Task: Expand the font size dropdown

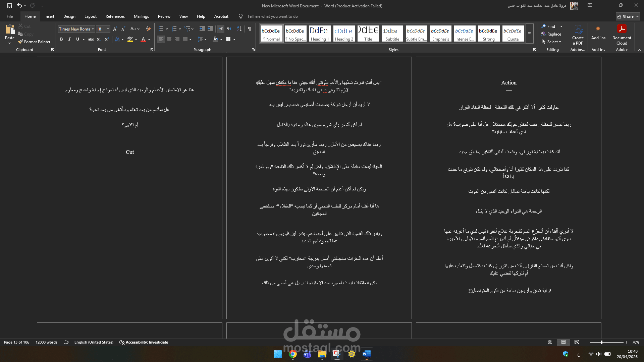Action: click(x=108, y=29)
